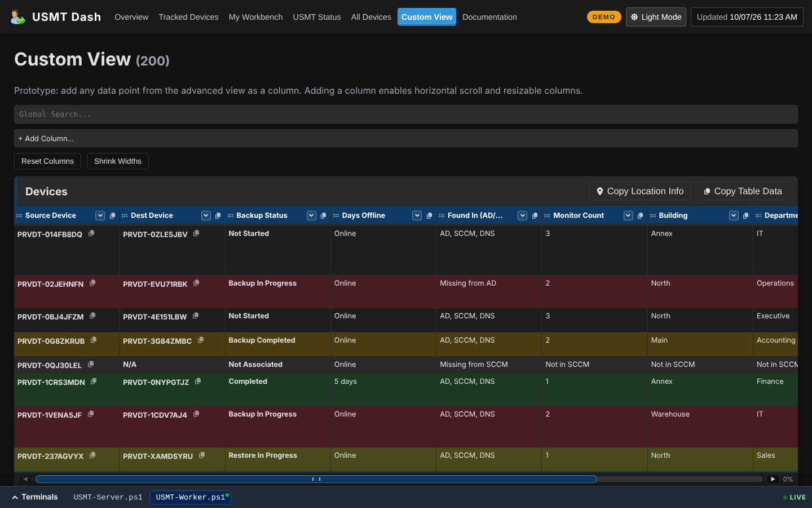Click the Reset Columns button
Image resolution: width=812 pixels, height=508 pixels.
47,161
